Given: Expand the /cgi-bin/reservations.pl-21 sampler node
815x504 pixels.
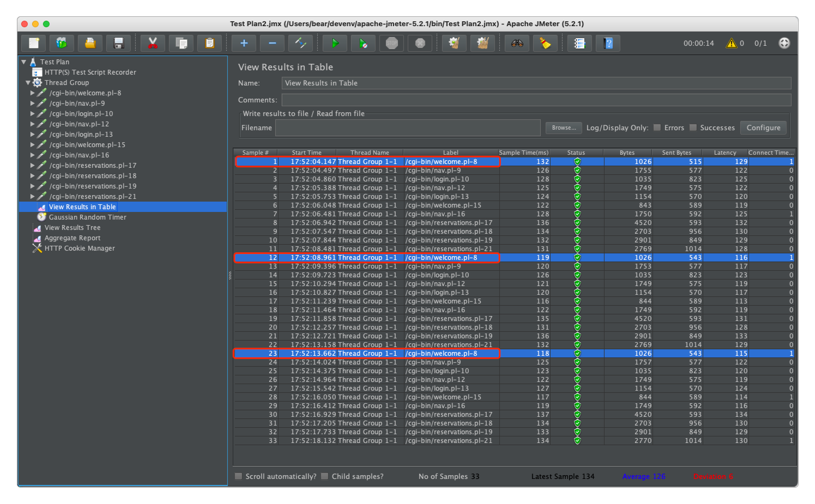Looking at the screenshot, I should [33, 197].
